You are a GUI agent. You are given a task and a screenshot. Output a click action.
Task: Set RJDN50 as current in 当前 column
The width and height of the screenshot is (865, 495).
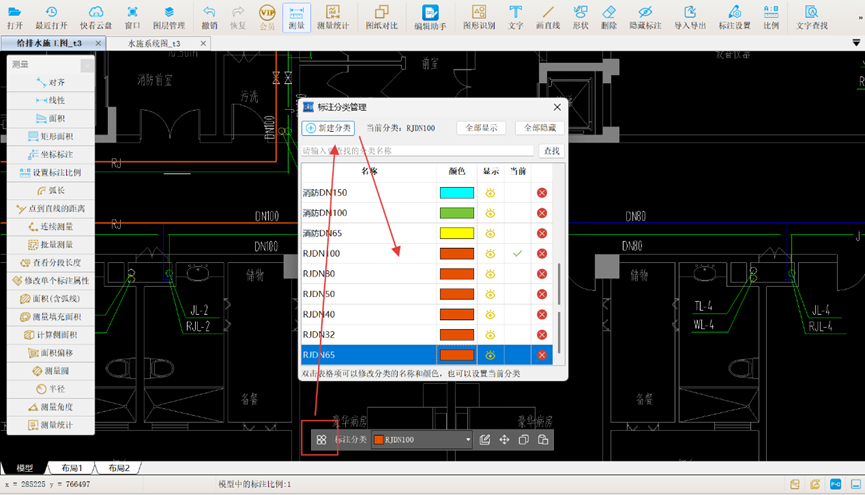click(517, 294)
